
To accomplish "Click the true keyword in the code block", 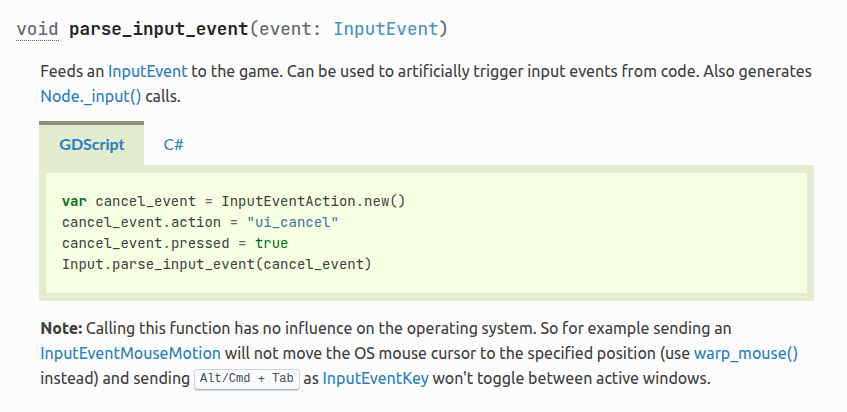I will coord(271,243).
